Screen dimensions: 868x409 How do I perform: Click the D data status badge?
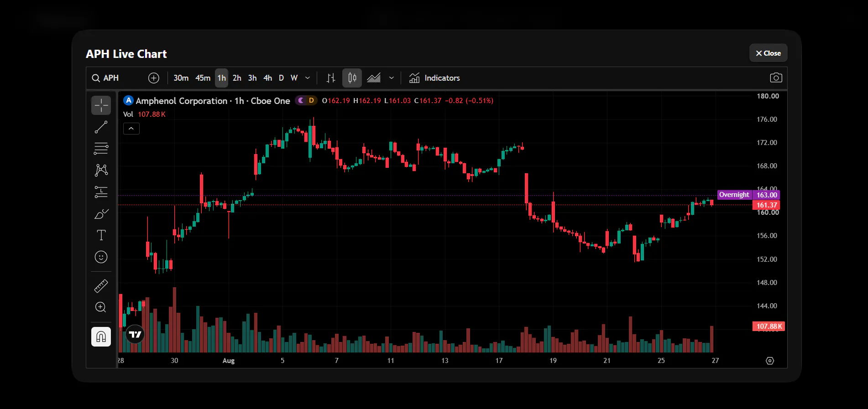tap(311, 100)
